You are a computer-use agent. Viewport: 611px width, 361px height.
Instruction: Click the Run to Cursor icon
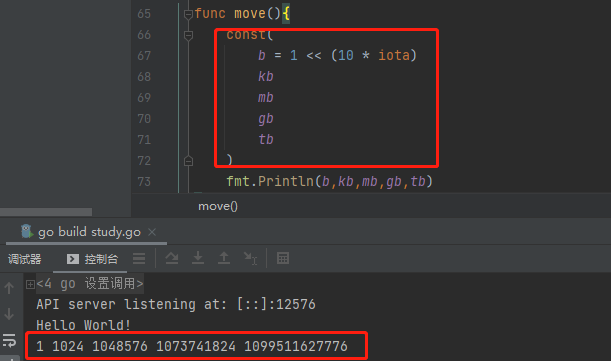250,258
